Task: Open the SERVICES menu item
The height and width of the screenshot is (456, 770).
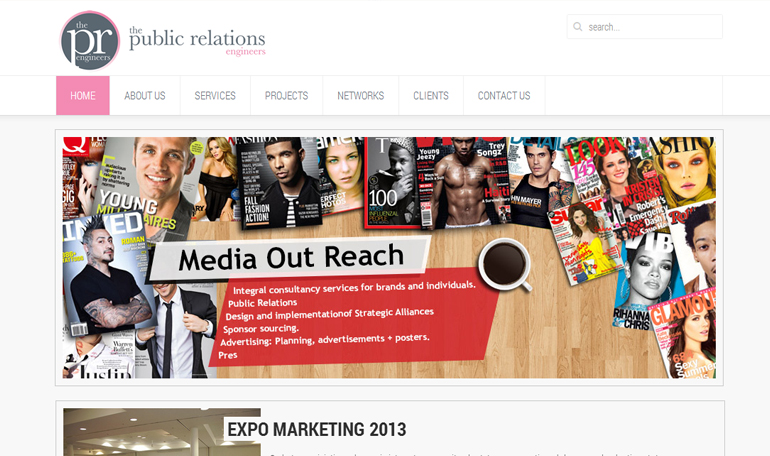Action: (215, 95)
